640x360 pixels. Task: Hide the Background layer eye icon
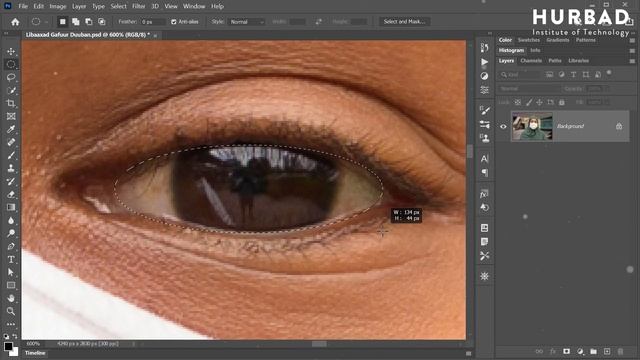(x=503, y=127)
